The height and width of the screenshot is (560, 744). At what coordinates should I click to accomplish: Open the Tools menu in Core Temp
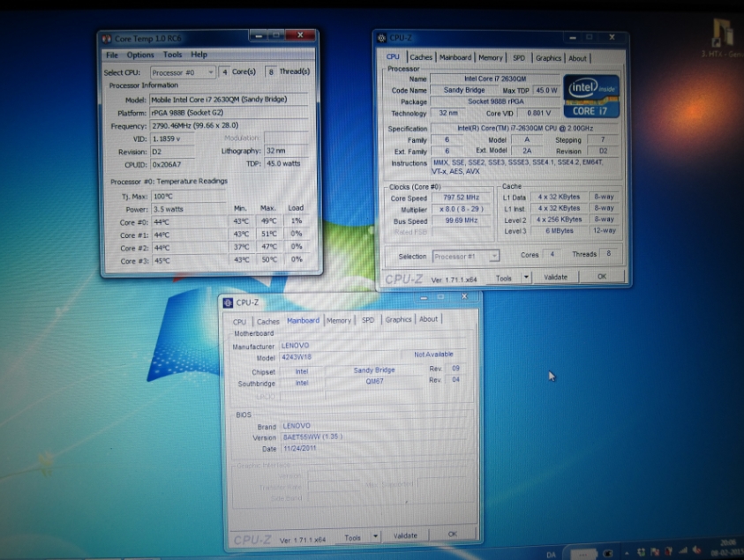(x=172, y=55)
